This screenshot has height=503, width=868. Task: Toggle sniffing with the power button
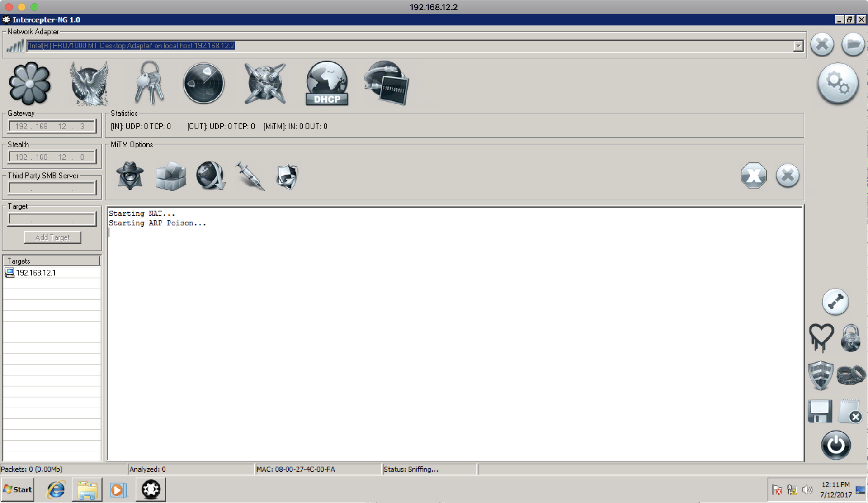836,445
